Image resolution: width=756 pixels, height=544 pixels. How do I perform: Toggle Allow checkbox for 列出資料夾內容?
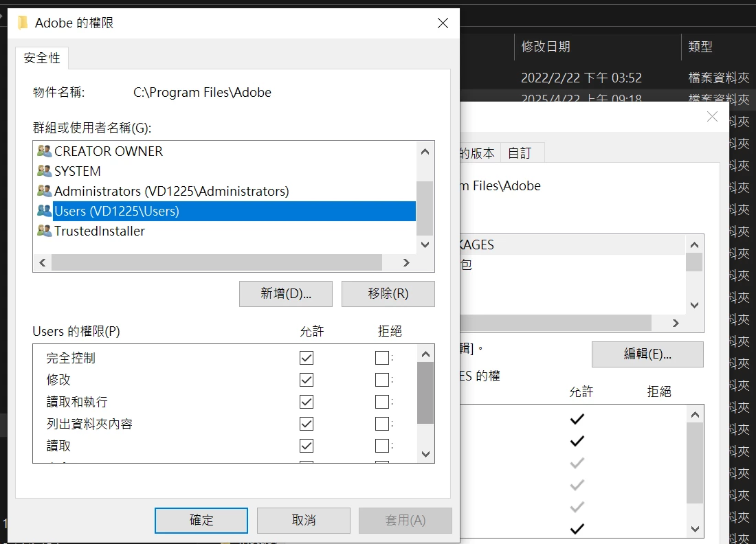[x=307, y=424]
